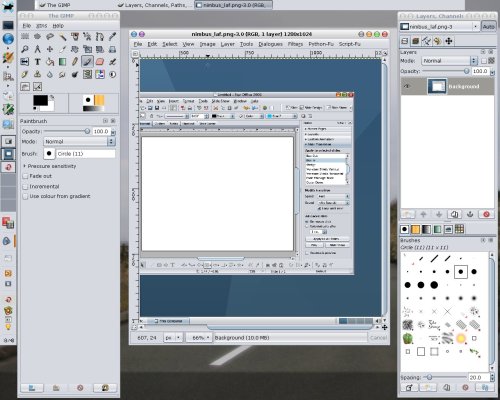Reset colours to default black and white
The width and height of the screenshot is (500, 400).
click(35, 108)
